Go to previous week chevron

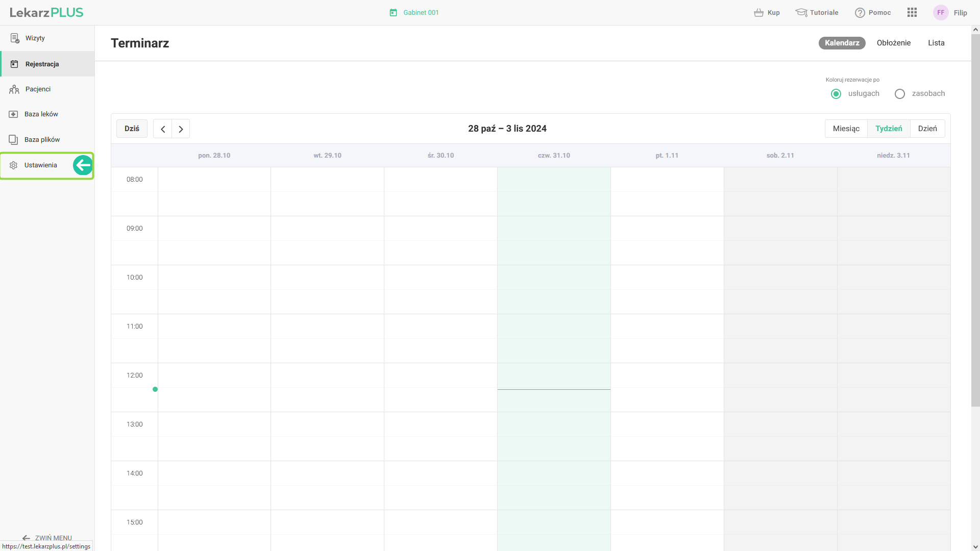[163, 129]
